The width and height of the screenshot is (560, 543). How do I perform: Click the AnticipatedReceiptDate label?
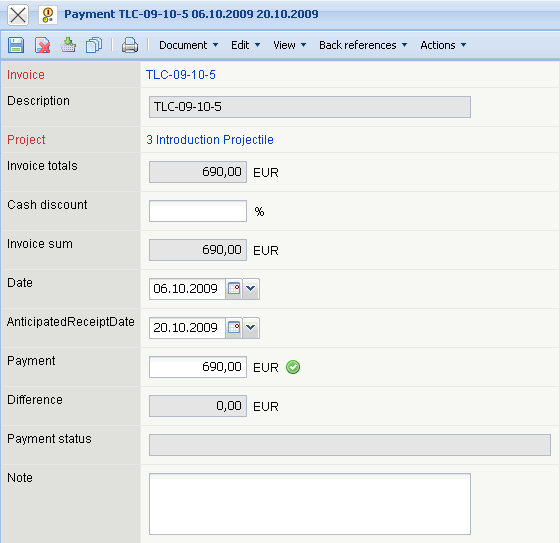(71, 322)
